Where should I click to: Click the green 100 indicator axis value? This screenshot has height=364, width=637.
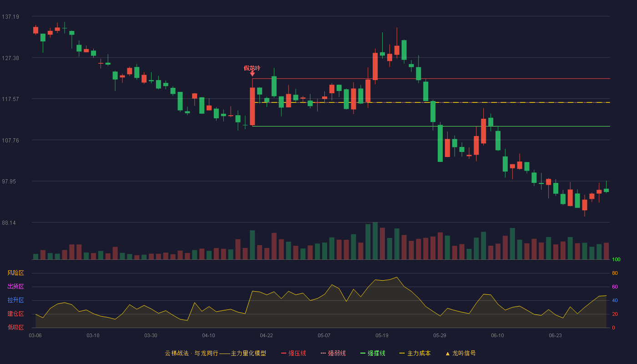(x=616, y=260)
